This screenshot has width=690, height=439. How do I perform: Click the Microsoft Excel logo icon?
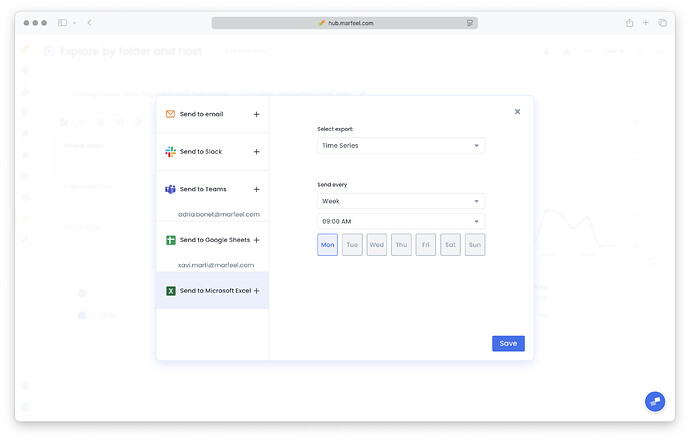170,290
